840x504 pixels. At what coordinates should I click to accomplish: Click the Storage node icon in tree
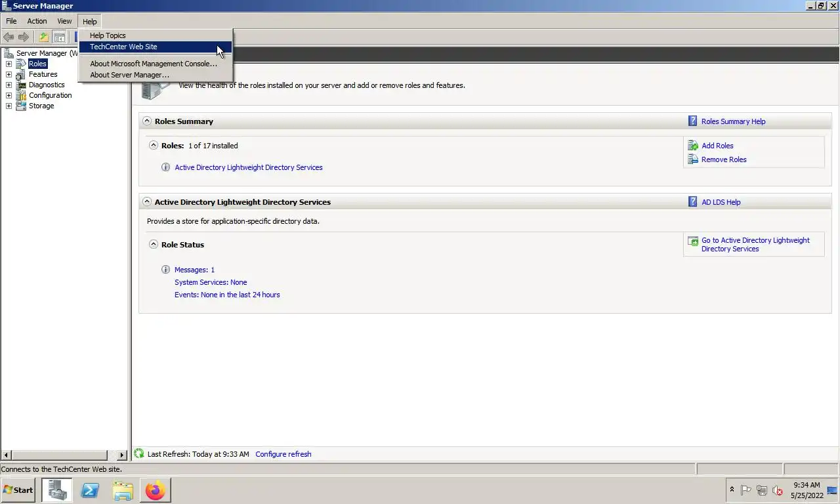21,106
